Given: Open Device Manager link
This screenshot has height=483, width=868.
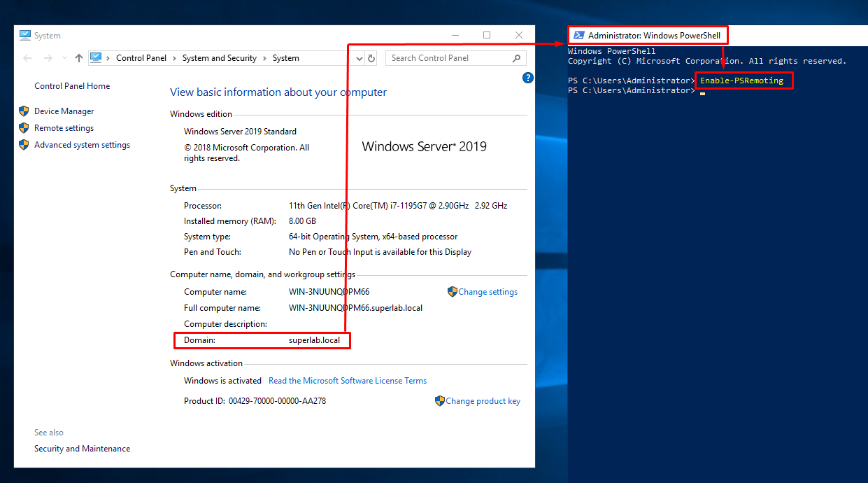Looking at the screenshot, I should click(x=64, y=111).
